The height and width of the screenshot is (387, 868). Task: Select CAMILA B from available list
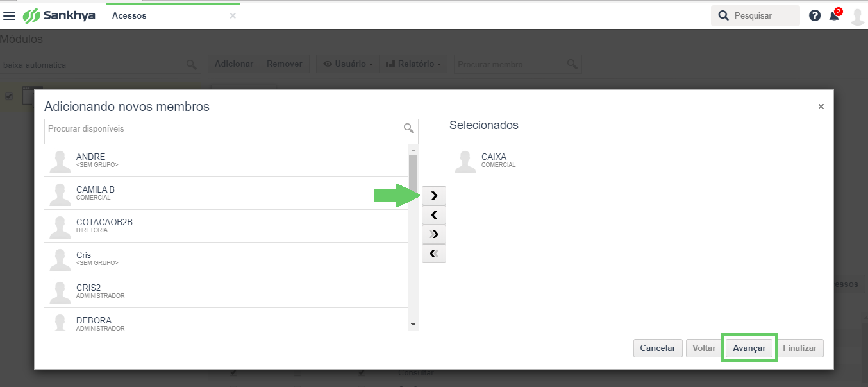226,193
